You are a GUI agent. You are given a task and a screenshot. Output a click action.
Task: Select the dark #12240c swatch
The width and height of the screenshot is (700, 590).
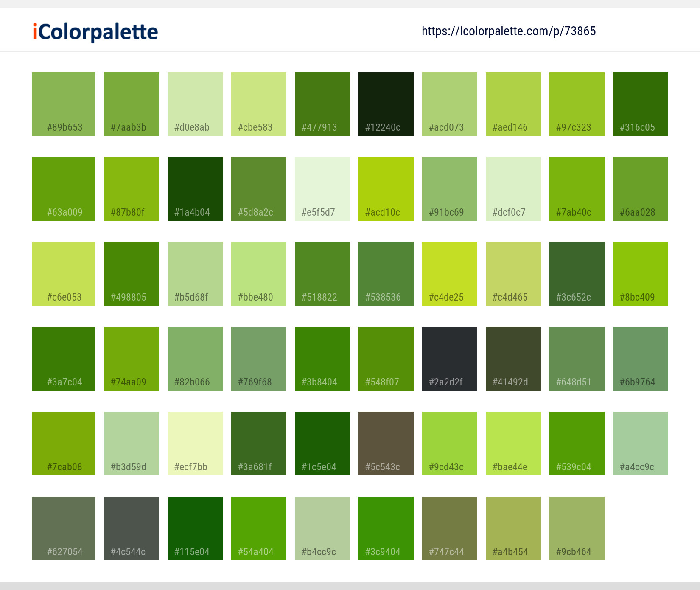[386, 104]
